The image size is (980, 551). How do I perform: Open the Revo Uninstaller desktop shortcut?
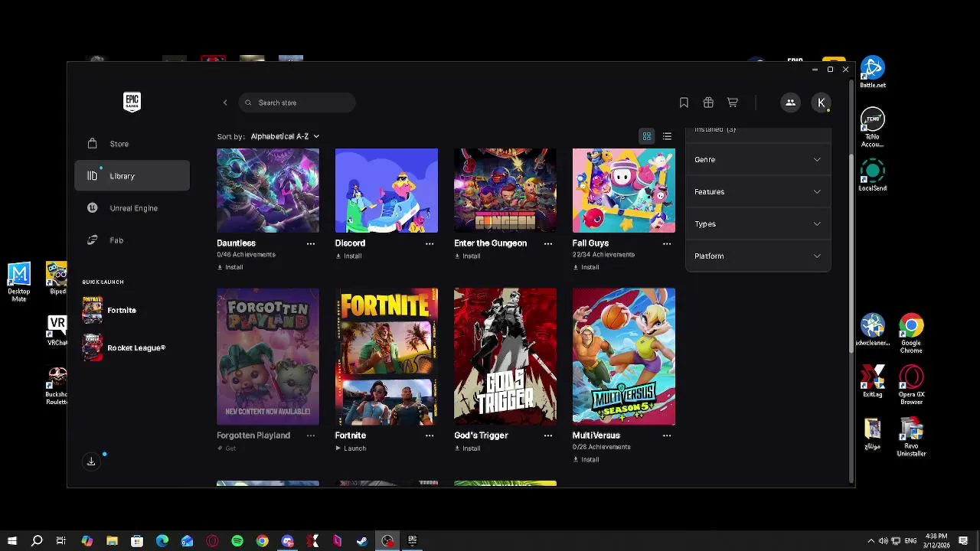click(x=911, y=437)
